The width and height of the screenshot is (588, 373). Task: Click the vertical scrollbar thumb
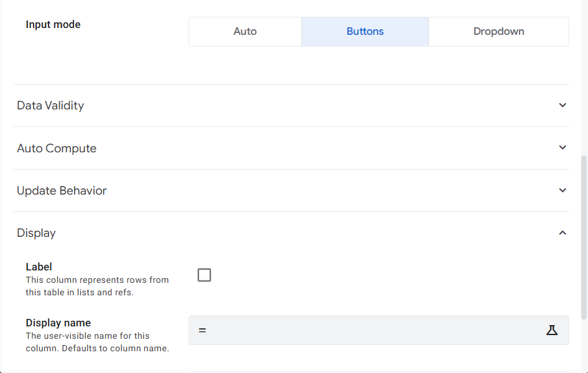pyautogui.click(x=584, y=237)
